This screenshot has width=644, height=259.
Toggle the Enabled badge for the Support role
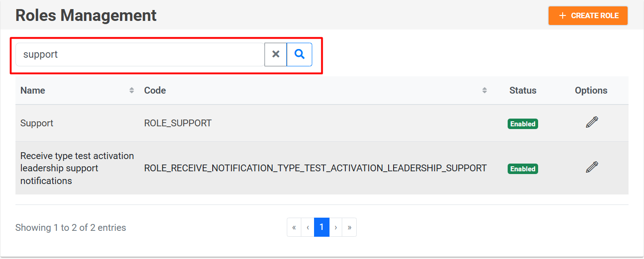tap(523, 124)
